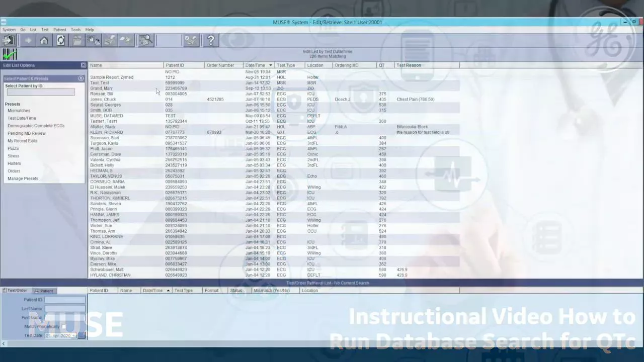Sort by Test Type header in edit list

[x=290, y=65]
